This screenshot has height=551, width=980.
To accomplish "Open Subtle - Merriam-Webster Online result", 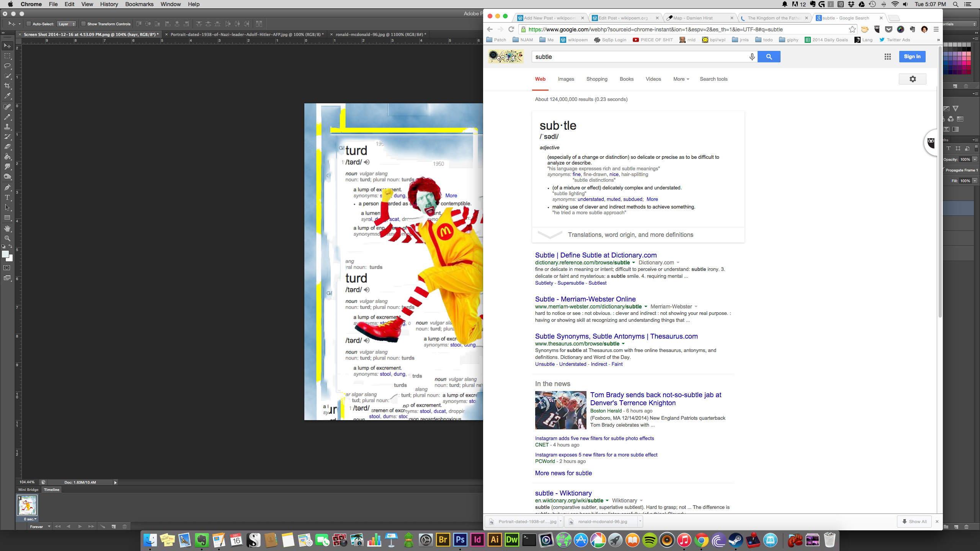I will coord(585,299).
